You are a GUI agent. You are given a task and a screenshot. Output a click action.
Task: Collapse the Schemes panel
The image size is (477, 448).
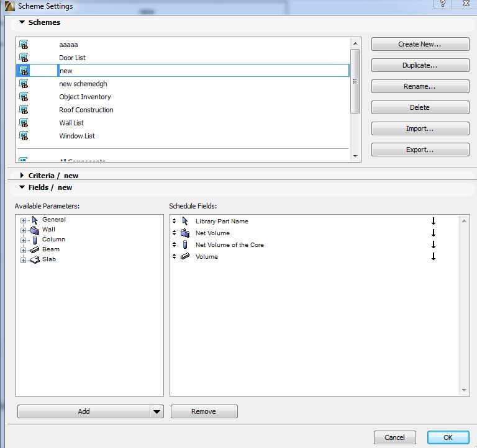click(x=22, y=22)
